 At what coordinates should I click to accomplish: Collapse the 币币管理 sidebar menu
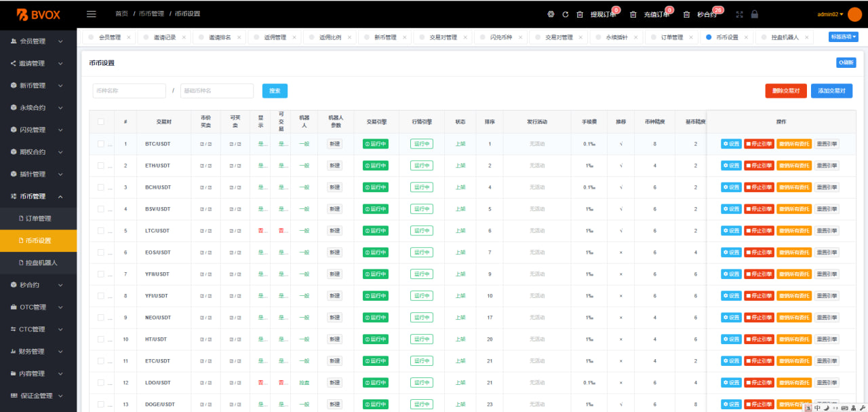39,196
